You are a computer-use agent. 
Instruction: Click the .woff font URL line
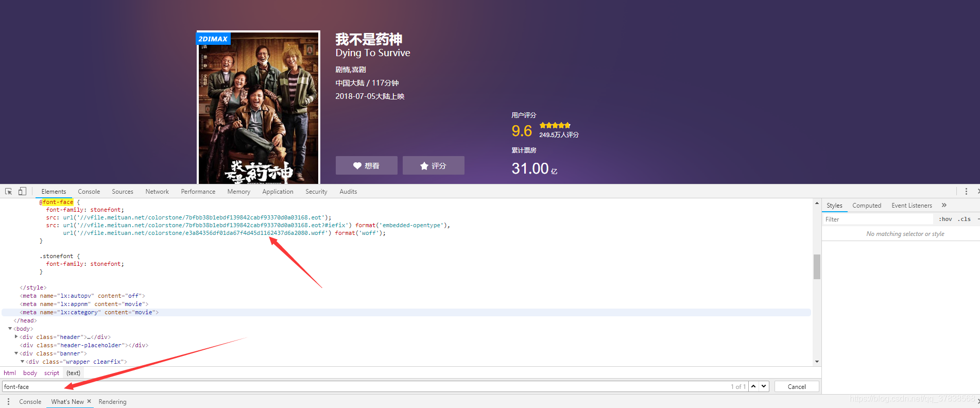pos(224,233)
